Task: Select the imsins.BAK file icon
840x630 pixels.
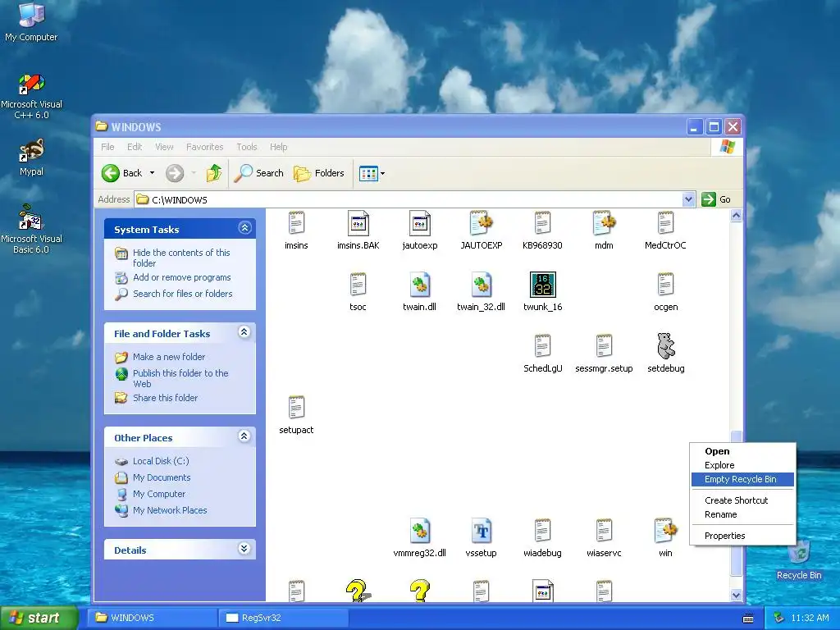Action: pyautogui.click(x=358, y=223)
